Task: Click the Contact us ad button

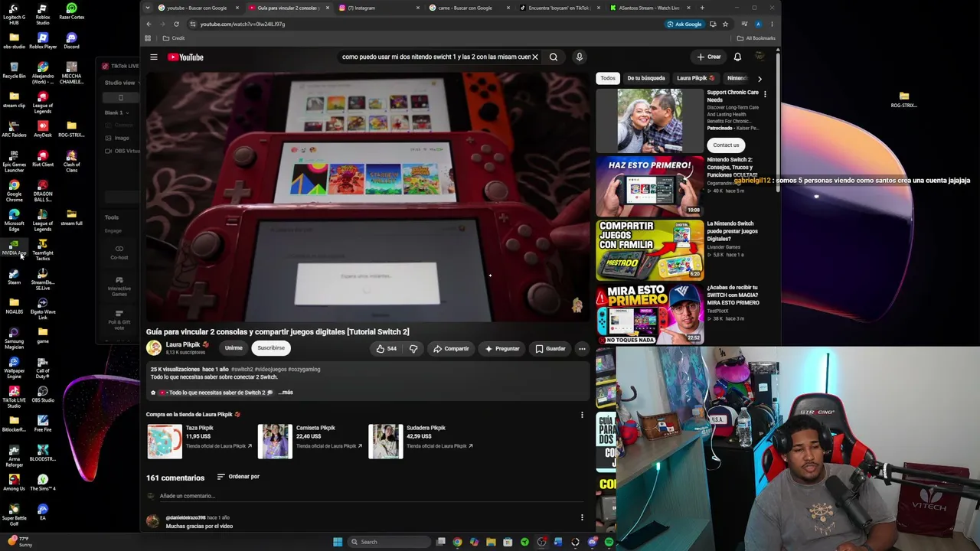Action: tap(726, 145)
